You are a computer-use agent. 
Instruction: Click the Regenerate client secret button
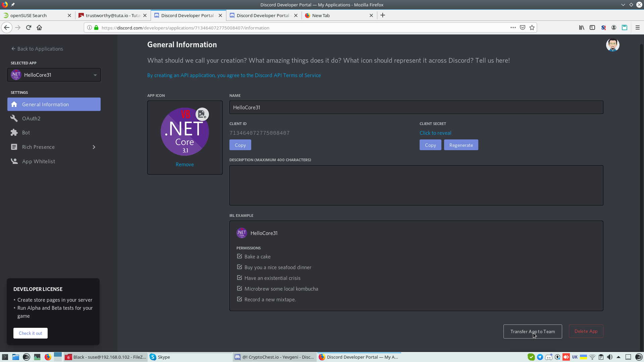tap(461, 145)
